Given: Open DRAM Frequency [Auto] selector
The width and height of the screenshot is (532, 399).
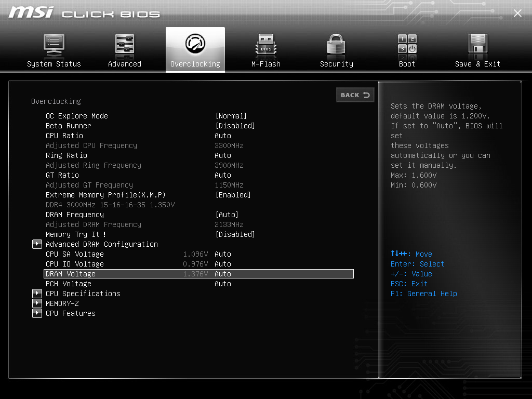Looking at the screenshot, I should (x=227, y=215).
